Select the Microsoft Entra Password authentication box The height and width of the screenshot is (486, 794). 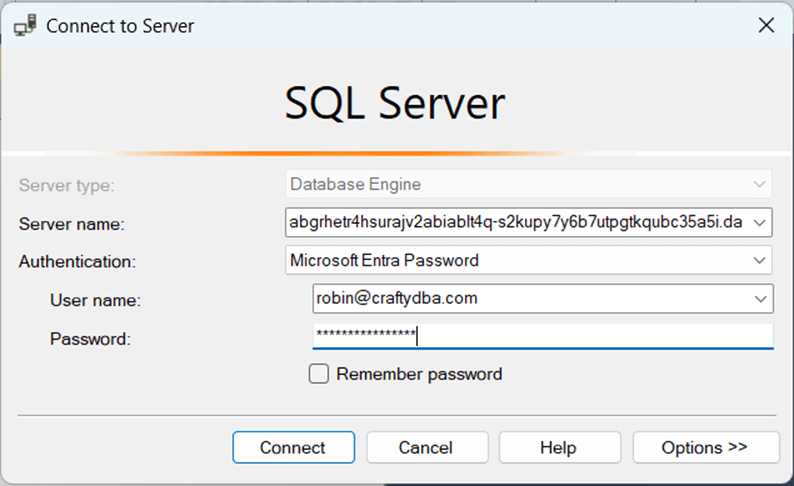coord(515,260)
